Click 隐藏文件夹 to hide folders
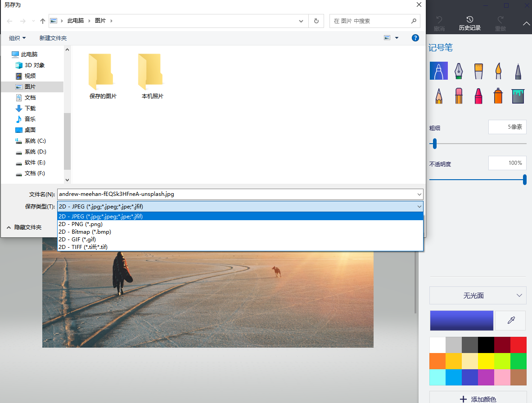532x403 pixels. pyautogui.click(x=24, y=227)
